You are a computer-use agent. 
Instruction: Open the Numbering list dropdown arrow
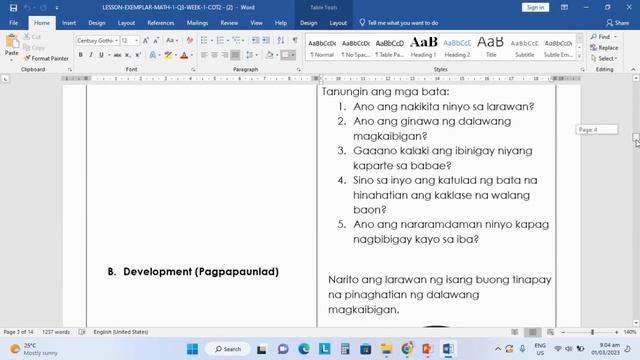(x=228, y=40)
